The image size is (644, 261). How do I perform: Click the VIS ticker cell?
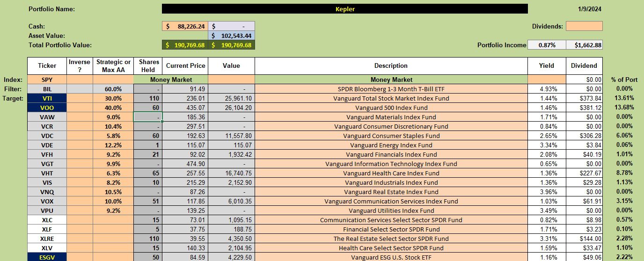tap(47, 182)
